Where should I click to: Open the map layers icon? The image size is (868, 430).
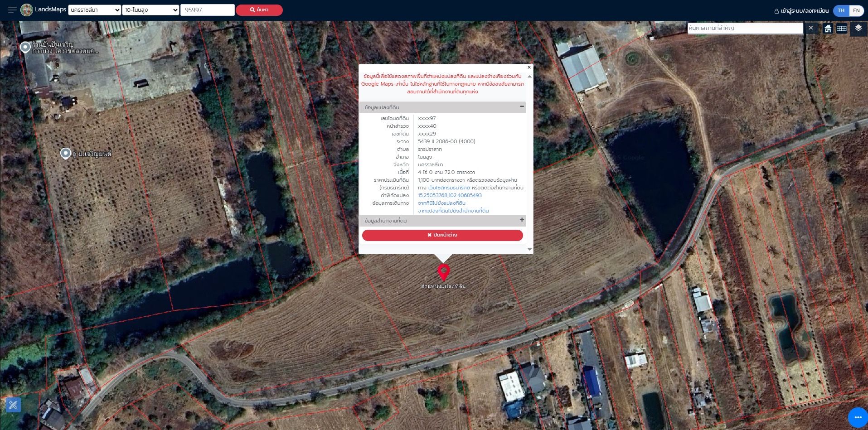[x=858, y=28]
